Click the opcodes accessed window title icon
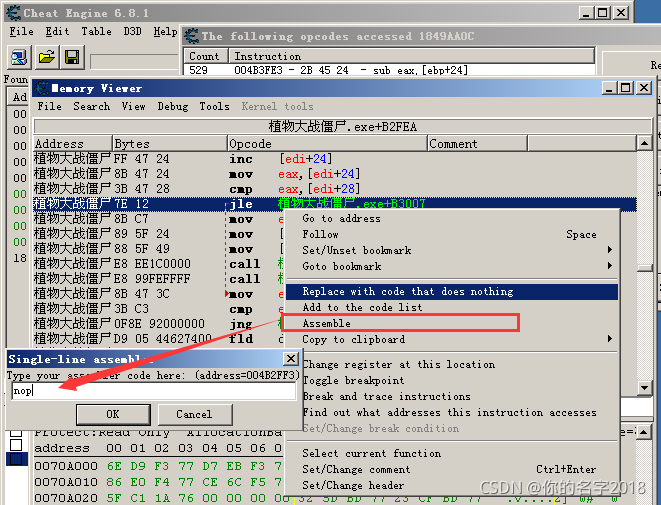 [192, 36]
